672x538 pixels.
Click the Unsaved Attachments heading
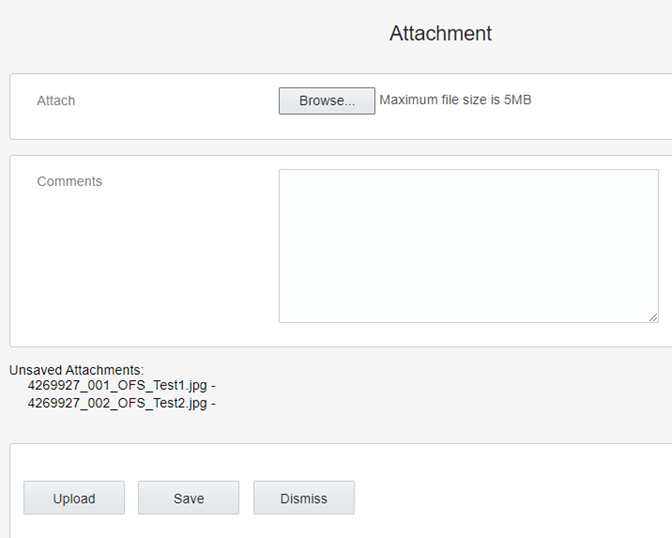click(x=77, y=370)
